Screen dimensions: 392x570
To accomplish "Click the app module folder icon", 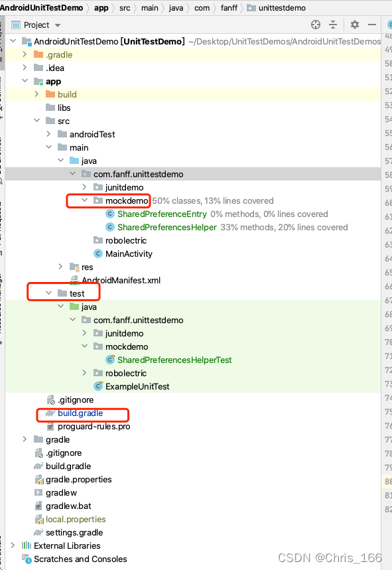I will tap(38, 81).
